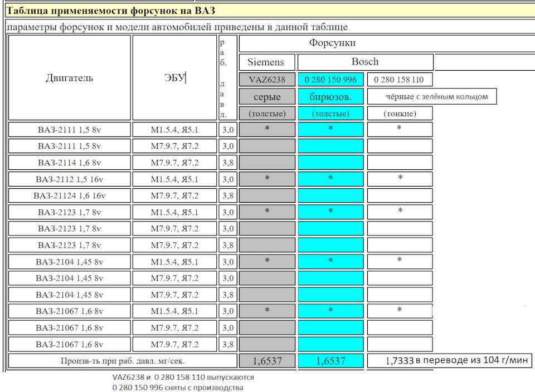Image resolution: width=535 pixels, height=392 pixels.
Task: Click 'М7.9.7, Я7.2' in the ВАЗ-2114 row
Action: tap(174, 163)
